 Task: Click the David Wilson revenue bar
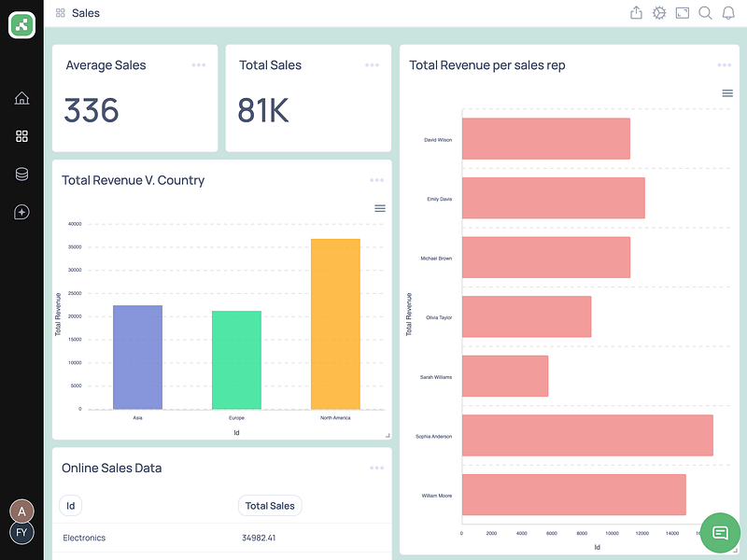[546, 138]
